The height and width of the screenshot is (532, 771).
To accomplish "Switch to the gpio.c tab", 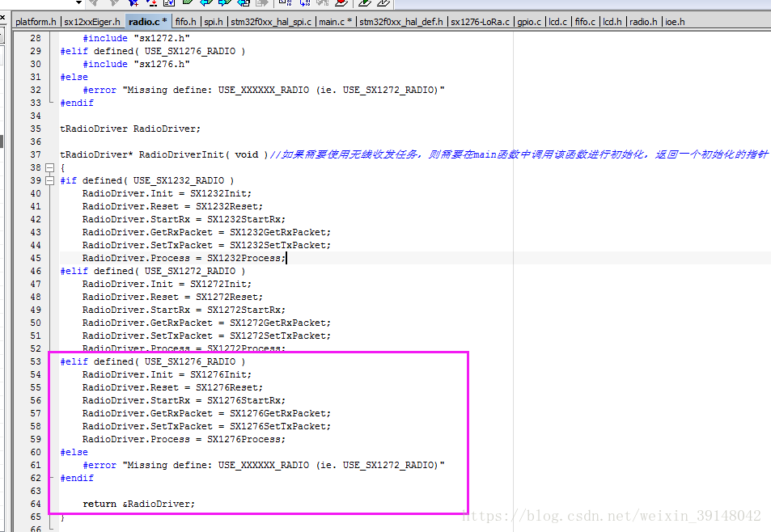I will pyautogui.click(x=529, y=22).
